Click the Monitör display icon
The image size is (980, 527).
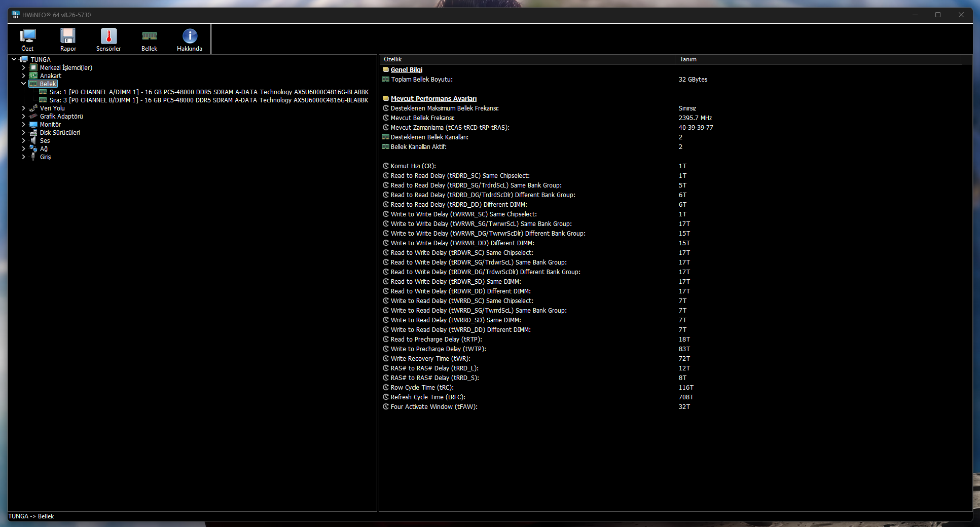tap(33, 124)
